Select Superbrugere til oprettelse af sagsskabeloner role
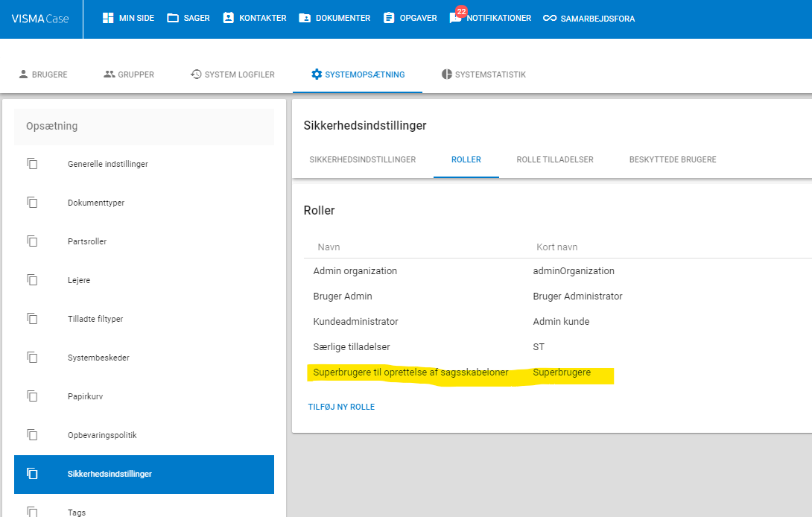Viewport: 812px width, 517px height. 410,372
